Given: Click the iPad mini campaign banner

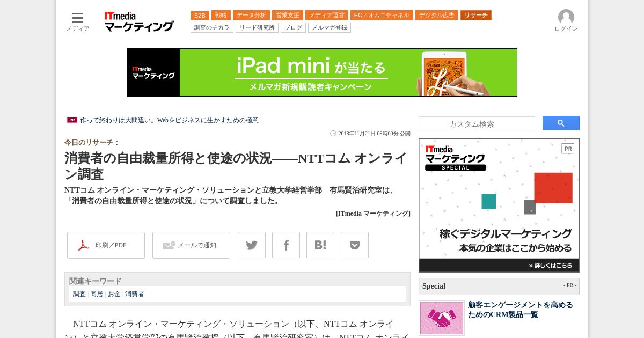Looking at the screenshot, I should (322, 72).
